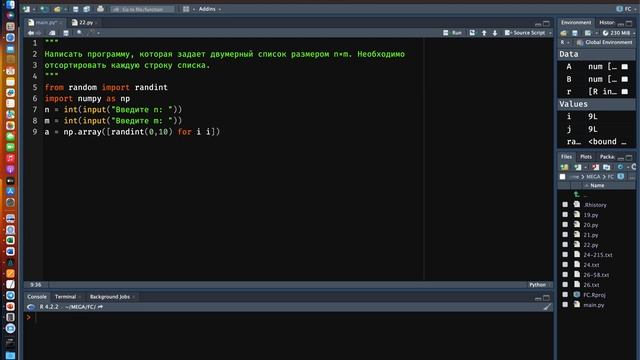Click the editor Save document icon
The height and width of the screenshot is (360, 640).
(x=66, y=33)
